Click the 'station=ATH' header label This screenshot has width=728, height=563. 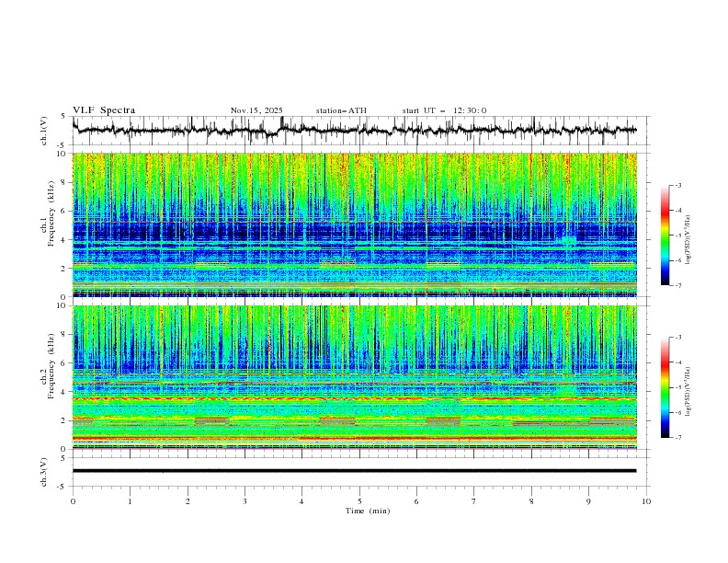[x=341, y=110]
